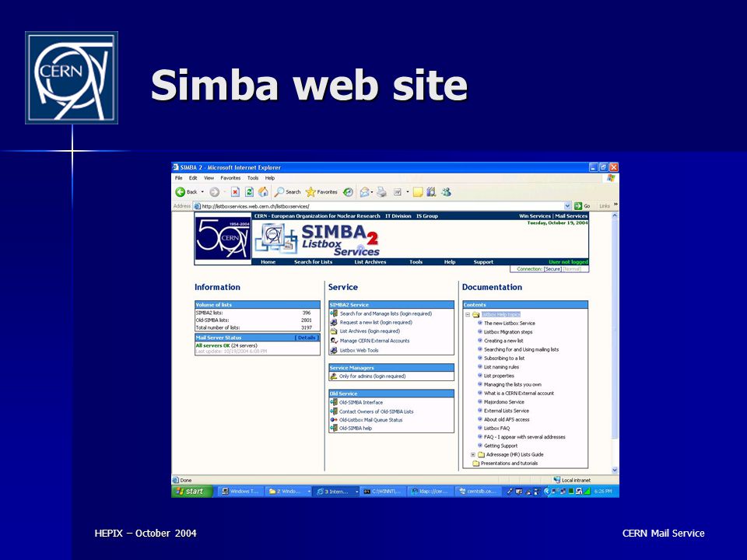
Task: Open Getting Support help topic
Action: 500,446
